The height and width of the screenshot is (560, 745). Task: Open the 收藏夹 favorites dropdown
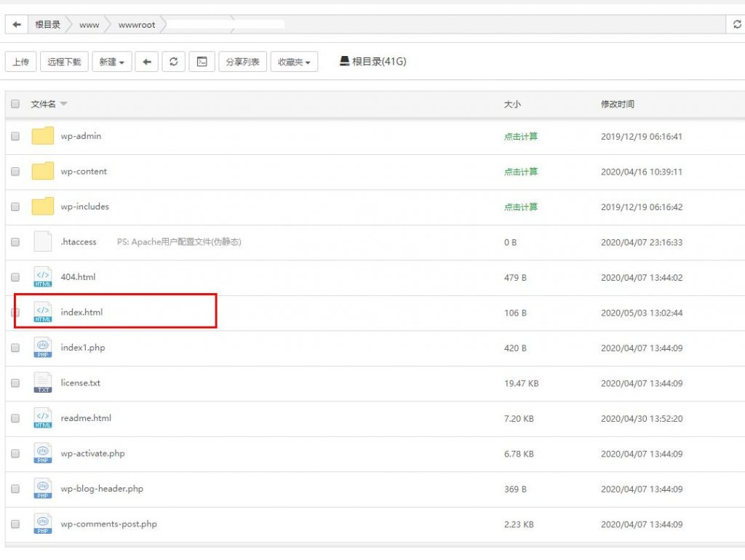point(294,62)
